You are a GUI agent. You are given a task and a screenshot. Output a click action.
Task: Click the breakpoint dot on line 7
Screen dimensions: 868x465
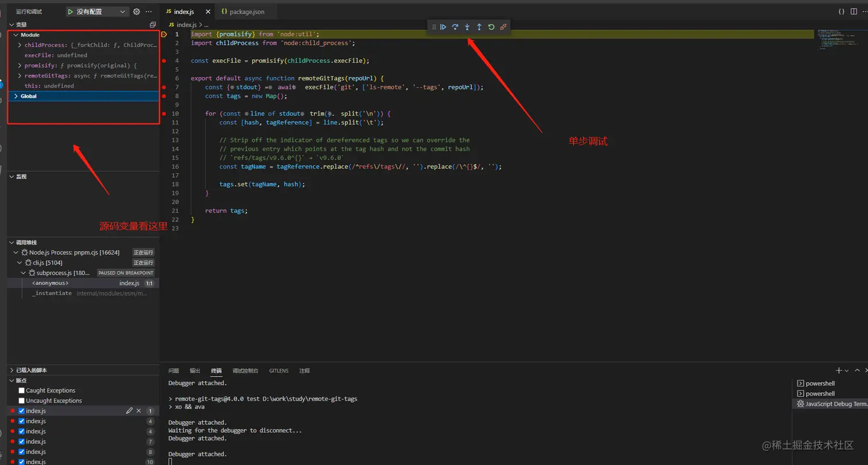click(x=164, y=87)
